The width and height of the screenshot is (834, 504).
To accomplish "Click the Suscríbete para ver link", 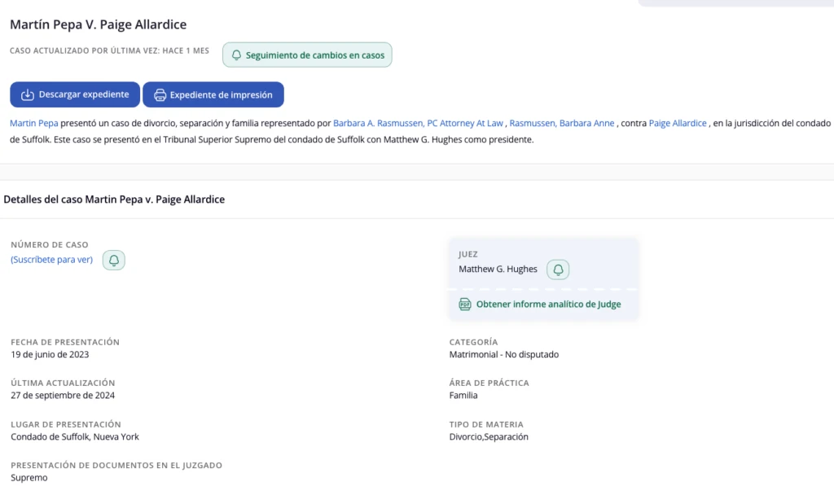I will 51,260.
